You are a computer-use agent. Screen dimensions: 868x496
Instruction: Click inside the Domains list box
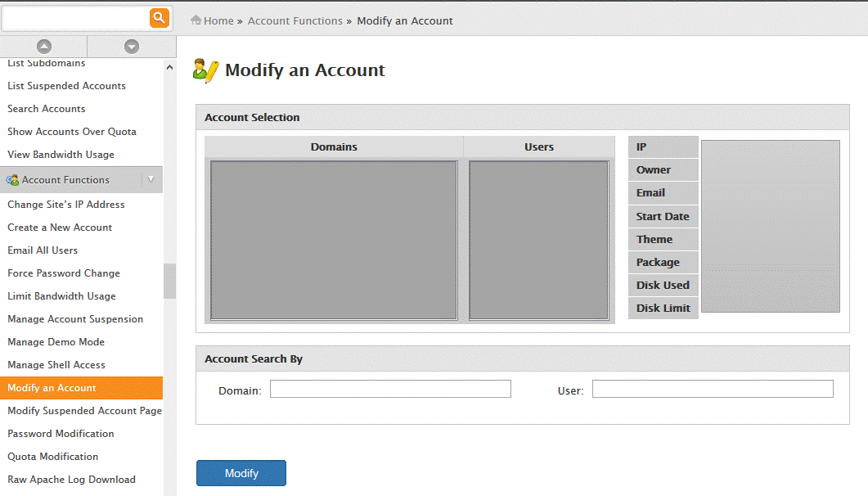(334, 240)
